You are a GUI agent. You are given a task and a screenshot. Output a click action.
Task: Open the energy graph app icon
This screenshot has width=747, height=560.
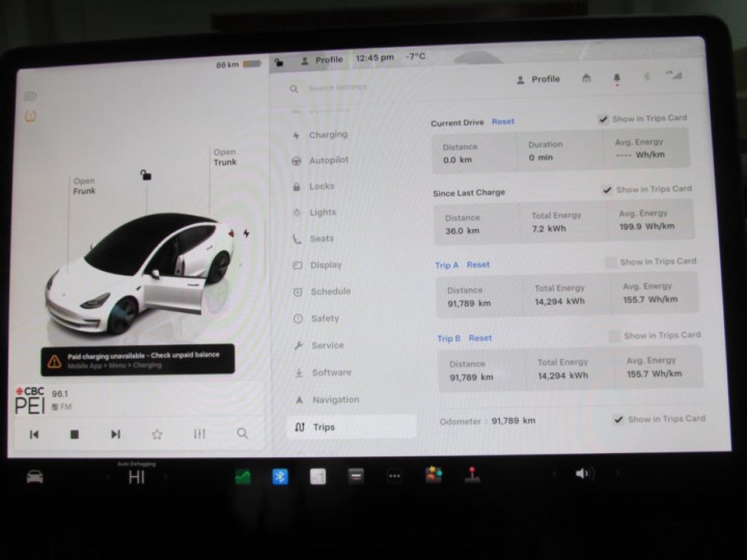pos(243,477)
